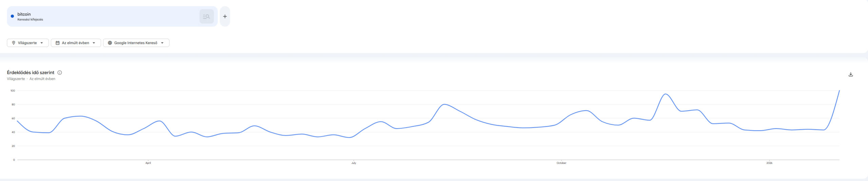Click the calendar icon in Az elmúlt évben filter
This screenshot has height=181, width=868.
pos(58,43)
